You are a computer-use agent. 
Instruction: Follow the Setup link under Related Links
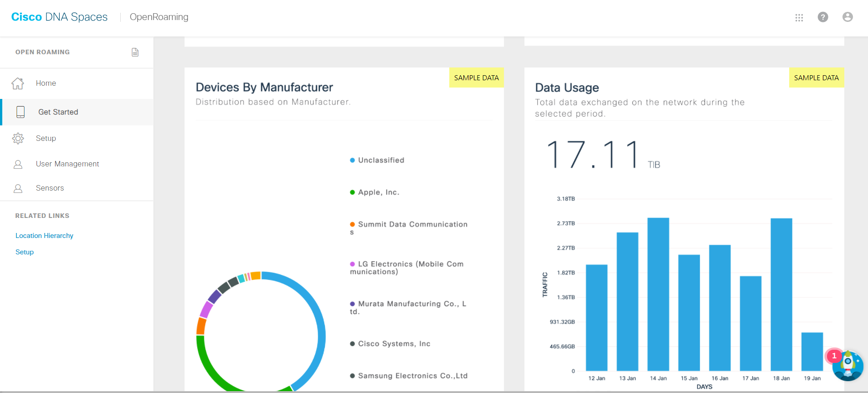pos(25,252)
